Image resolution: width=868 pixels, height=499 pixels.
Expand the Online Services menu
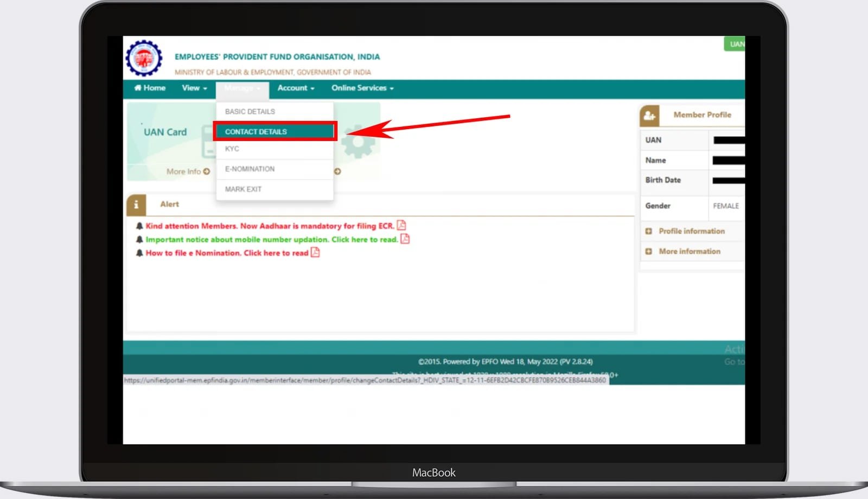point(362,88)
